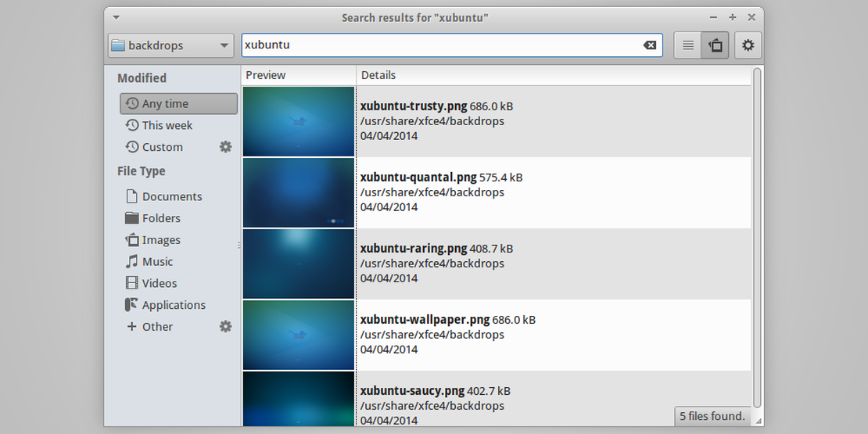Click the Applications icon in the sidebar
The height and width of the screenshot is (434, 868).
(131, 305)
